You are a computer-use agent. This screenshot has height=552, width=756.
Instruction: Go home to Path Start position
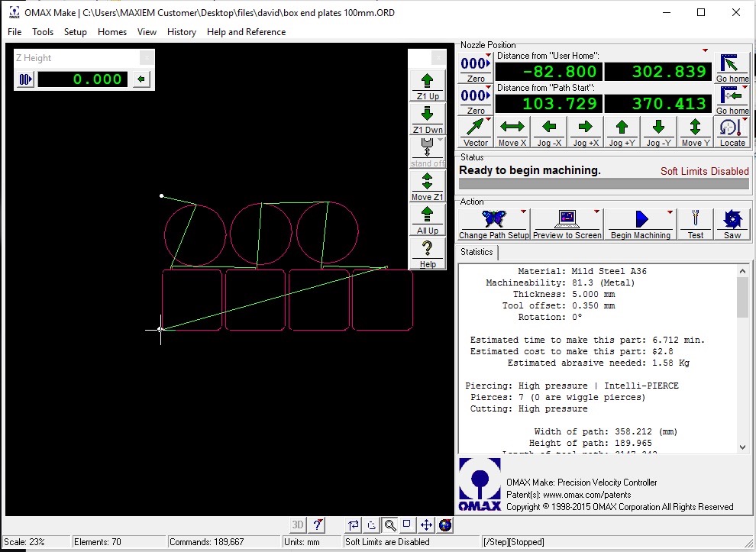click(732, 100)
